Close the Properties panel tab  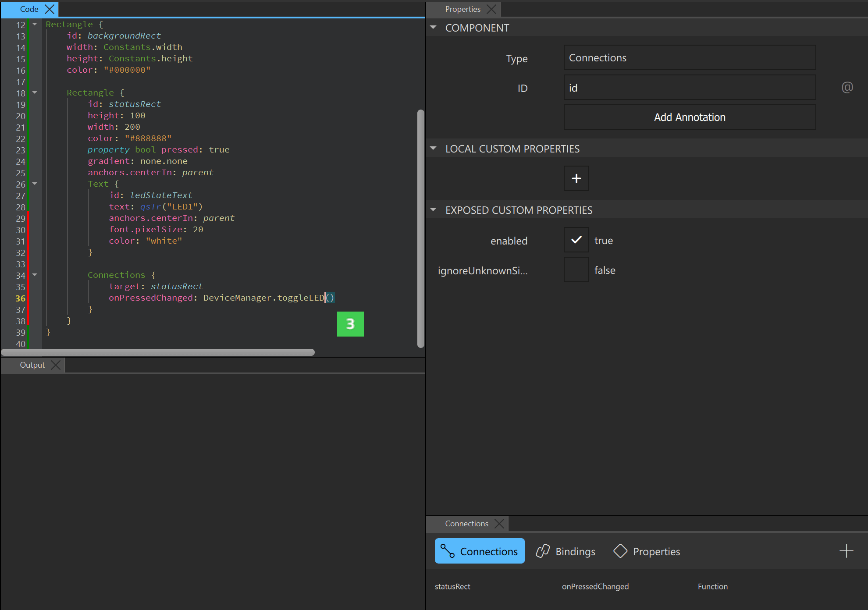[491, 9]
